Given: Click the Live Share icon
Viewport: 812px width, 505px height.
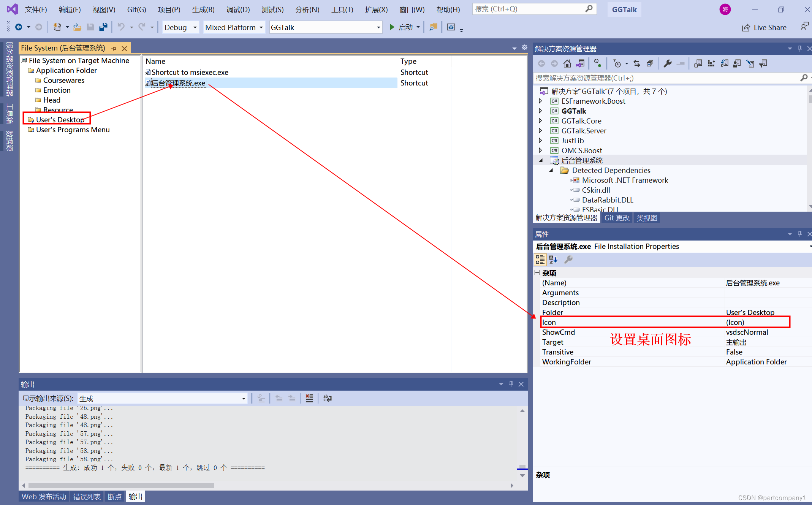Looking at the screenshot, I should point(746,27).
